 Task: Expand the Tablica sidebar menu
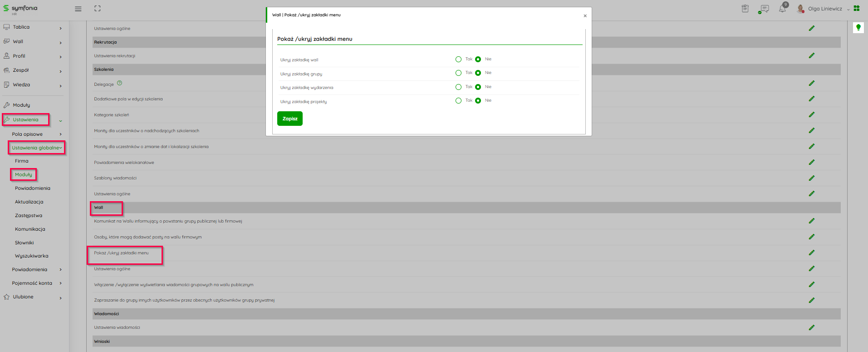click(x=33, y=27)
